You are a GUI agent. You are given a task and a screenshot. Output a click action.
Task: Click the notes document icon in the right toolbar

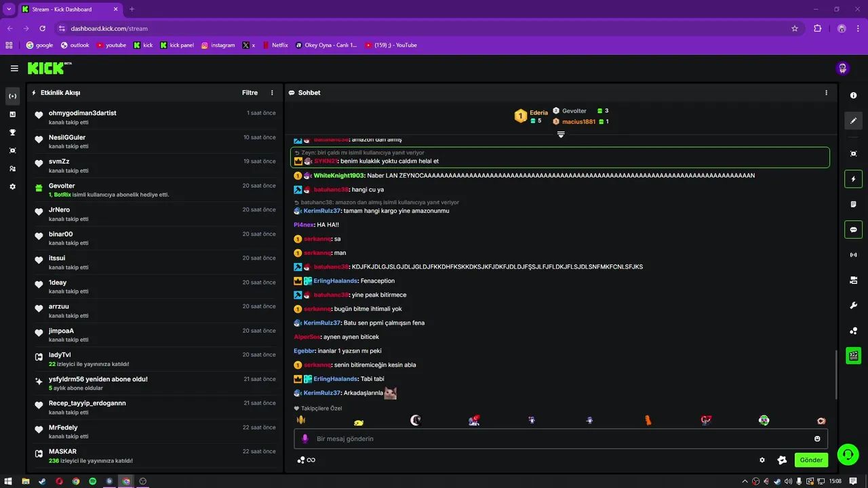click(x=854, y=204)
